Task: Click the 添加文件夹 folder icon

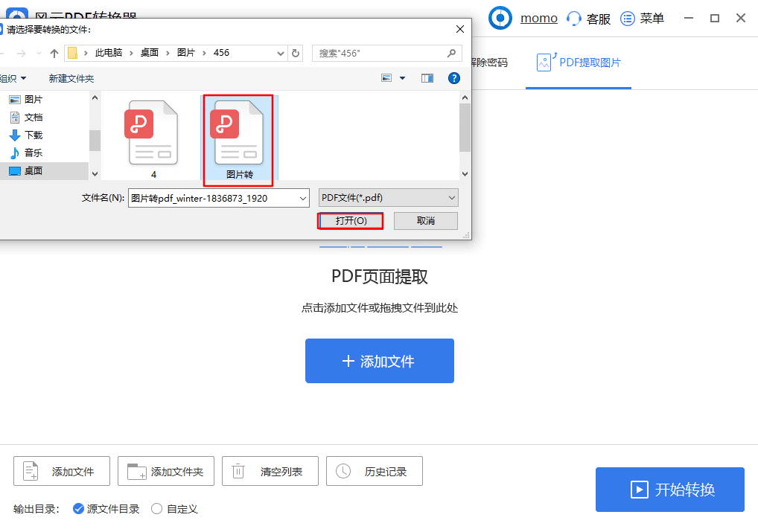Action: pyautogui.click(x=134, y=470)
